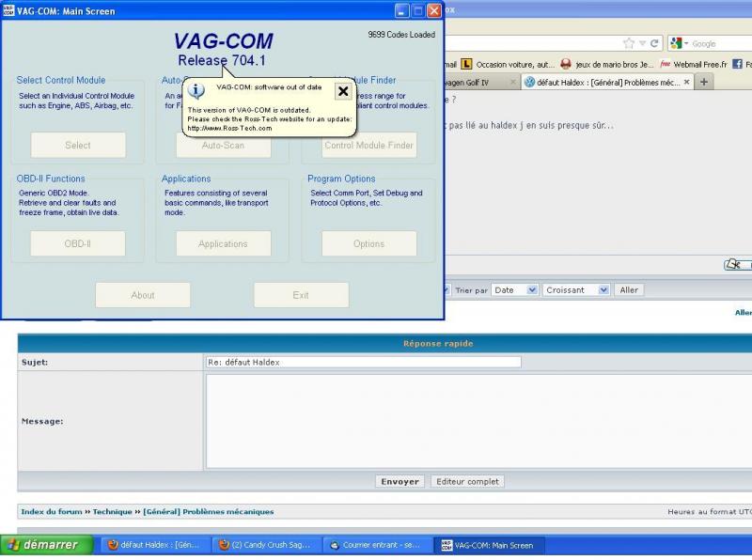Bookmark the page with the star icon

pos(629,43)
